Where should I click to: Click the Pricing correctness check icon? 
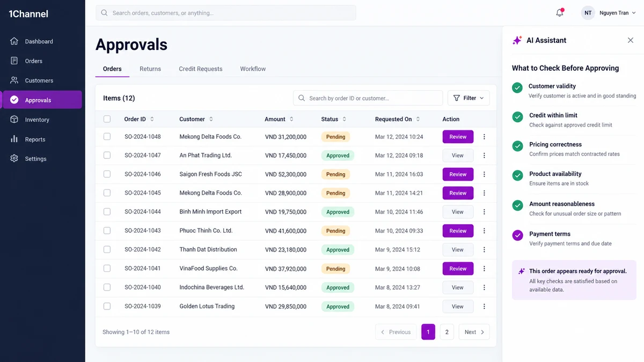(517, 146)
